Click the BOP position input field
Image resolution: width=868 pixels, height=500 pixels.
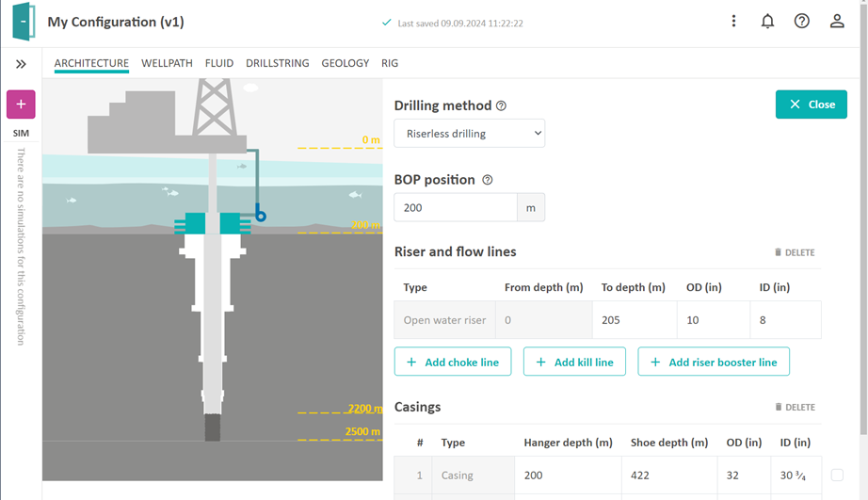click(x=456, y=208)
